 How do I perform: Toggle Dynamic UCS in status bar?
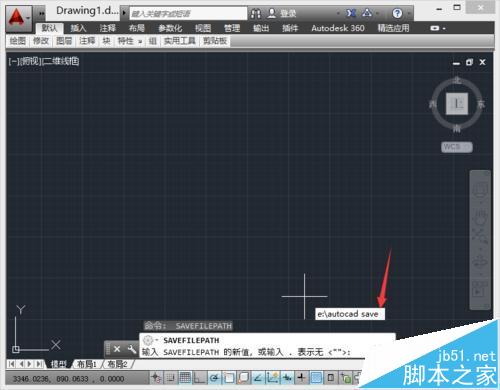[x=273, y=378]
